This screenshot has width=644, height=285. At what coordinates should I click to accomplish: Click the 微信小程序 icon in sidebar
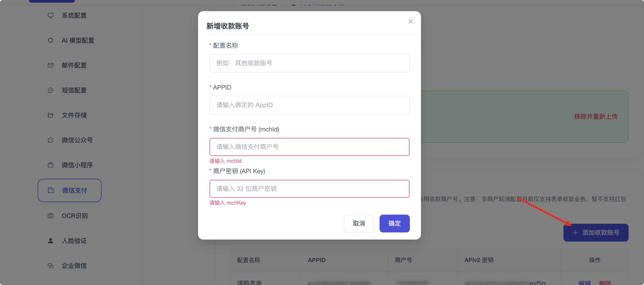tap(50, 165)
